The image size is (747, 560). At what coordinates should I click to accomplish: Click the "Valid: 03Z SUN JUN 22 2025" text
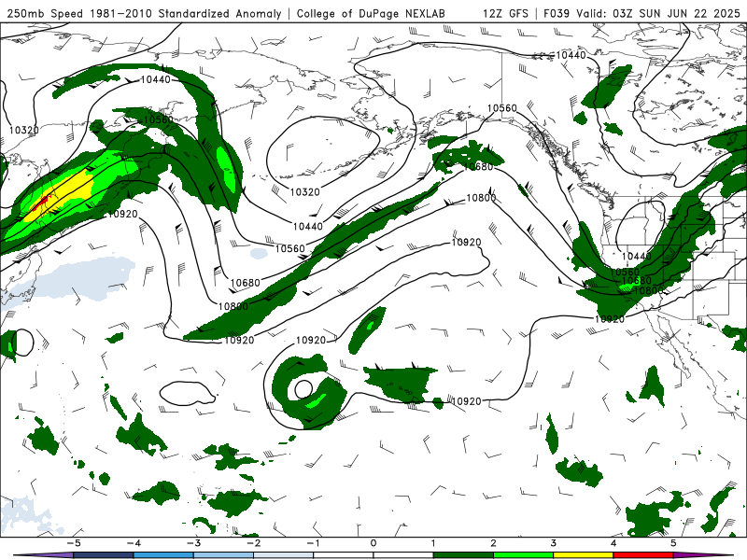pyautogui.click(x=658, y=13)
